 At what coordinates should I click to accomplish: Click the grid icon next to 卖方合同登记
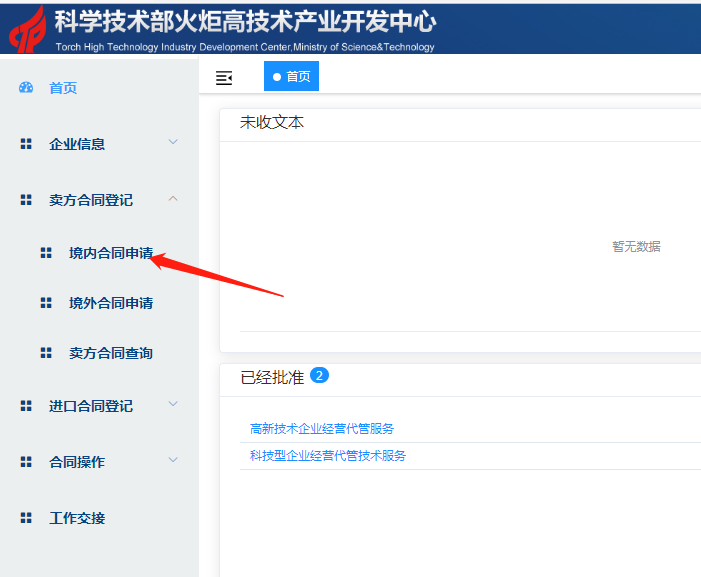[26, 200]
